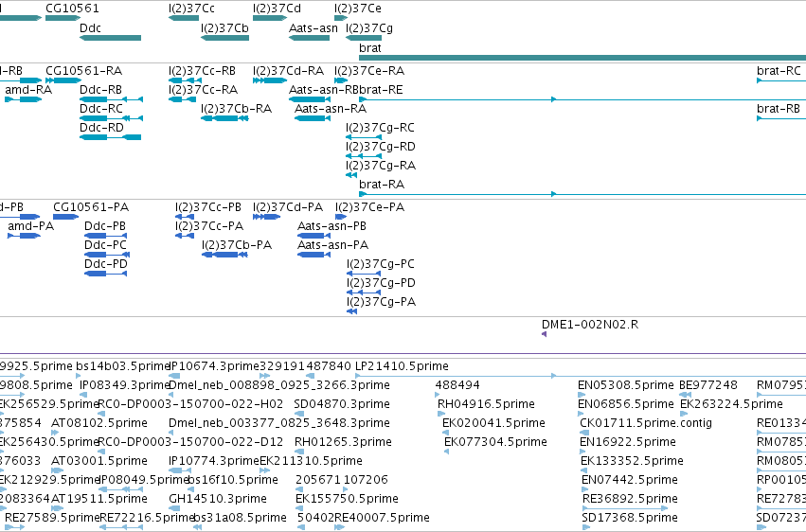Select the EN05308.5prime EST
This screenshot has height=532, width=806.
coord(582,396)
